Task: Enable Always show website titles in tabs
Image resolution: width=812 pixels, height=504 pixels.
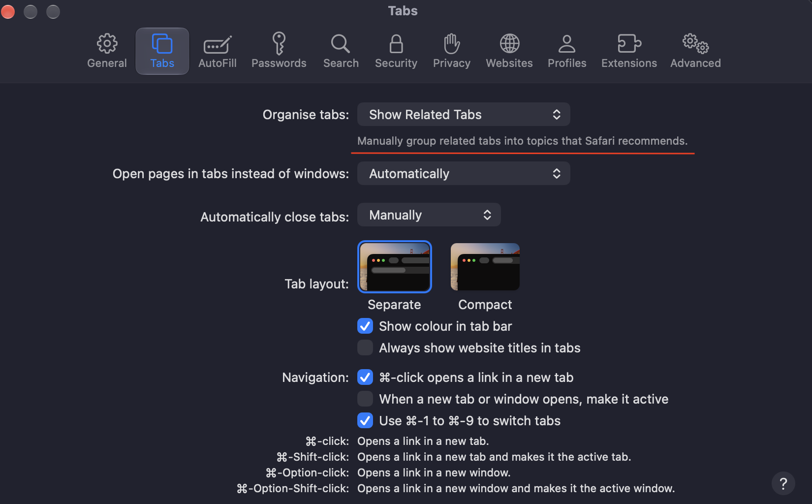Action: tap(365, 348)
